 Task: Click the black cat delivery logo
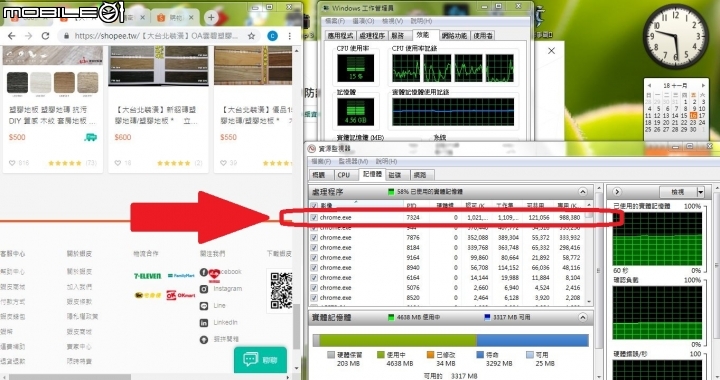tap(147, 295)
